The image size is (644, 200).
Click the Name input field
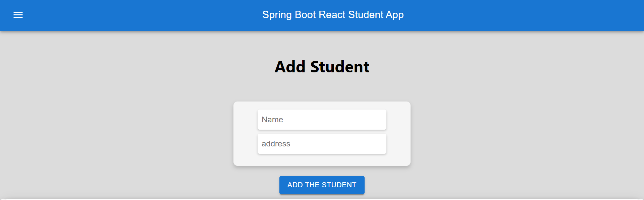(322, 119)
